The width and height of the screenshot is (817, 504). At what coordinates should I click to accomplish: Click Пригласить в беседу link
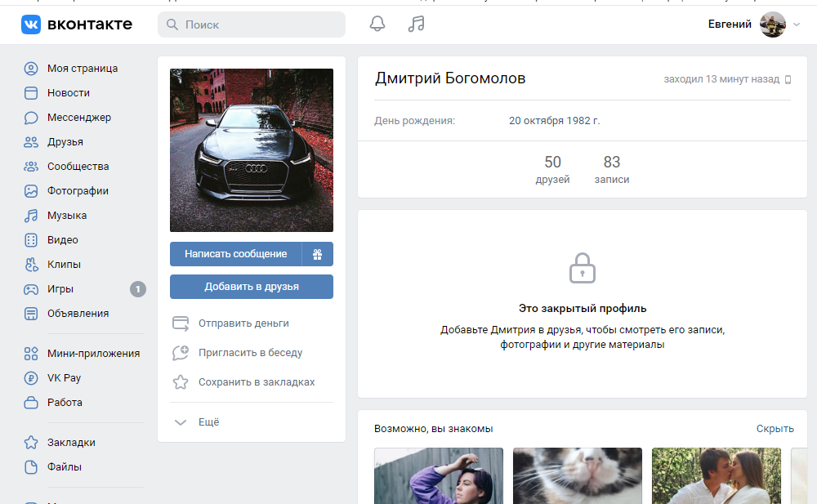pyautogui.click(x=250, y=353)
